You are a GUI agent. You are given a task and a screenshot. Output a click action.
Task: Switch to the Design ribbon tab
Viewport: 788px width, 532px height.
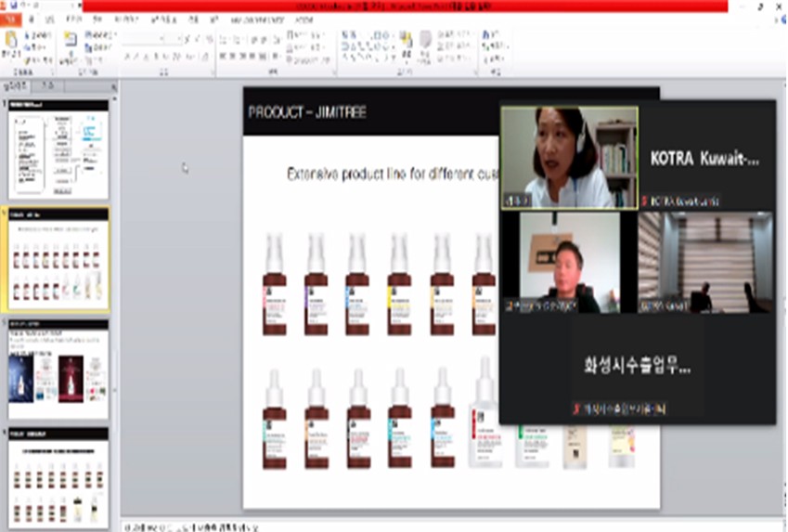click(x=74, y=20)
